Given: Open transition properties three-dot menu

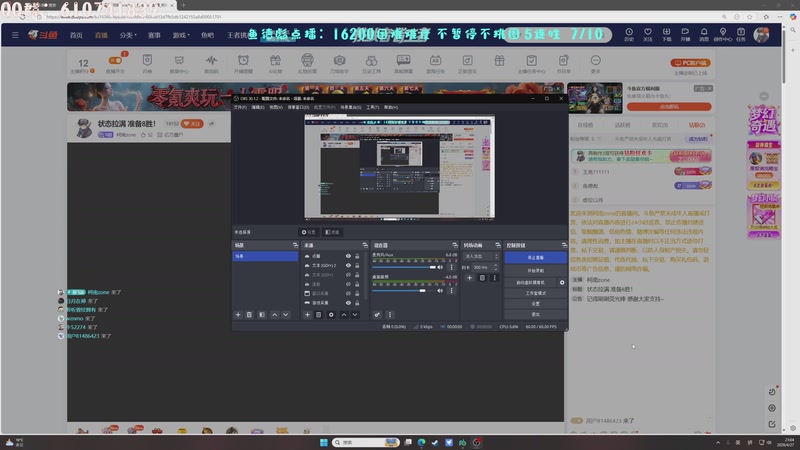Looking at the screenshot, I should [x=494, y=278].
